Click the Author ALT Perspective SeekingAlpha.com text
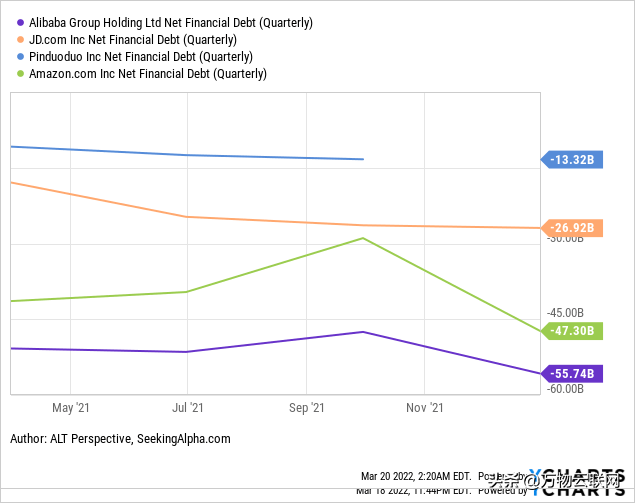 (120, 439)
